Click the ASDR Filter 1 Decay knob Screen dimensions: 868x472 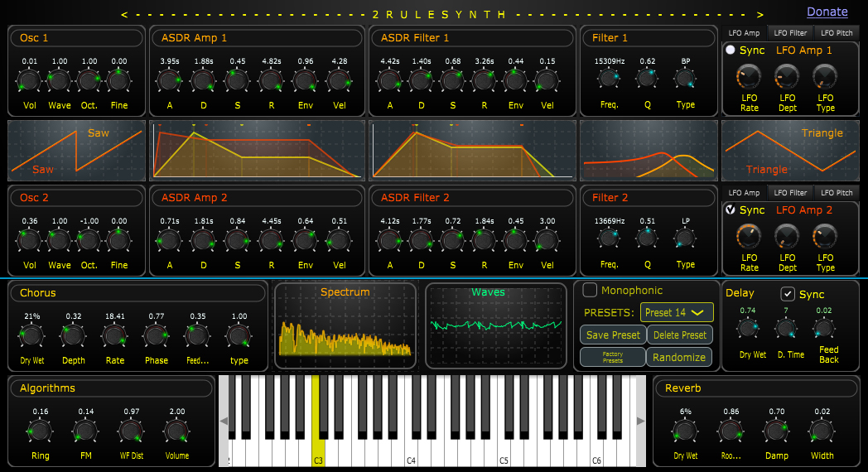[422, 81]
